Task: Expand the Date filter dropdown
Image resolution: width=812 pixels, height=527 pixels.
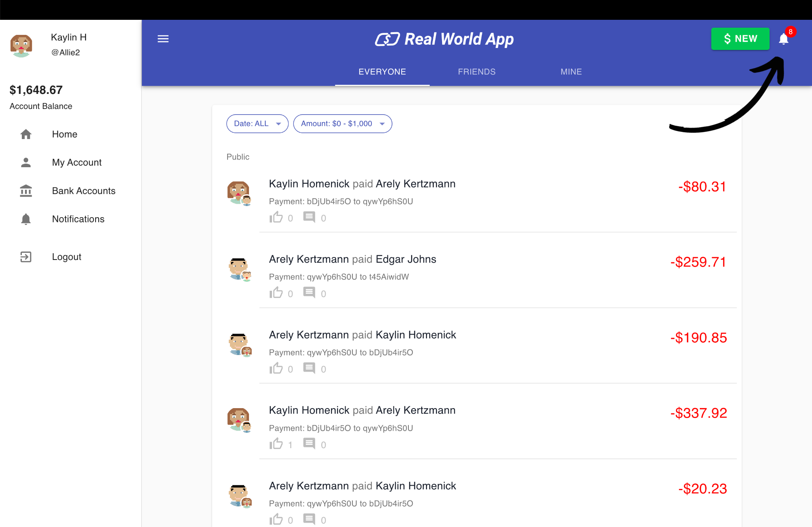Action: pyautogui.click(x=256, y=124)
